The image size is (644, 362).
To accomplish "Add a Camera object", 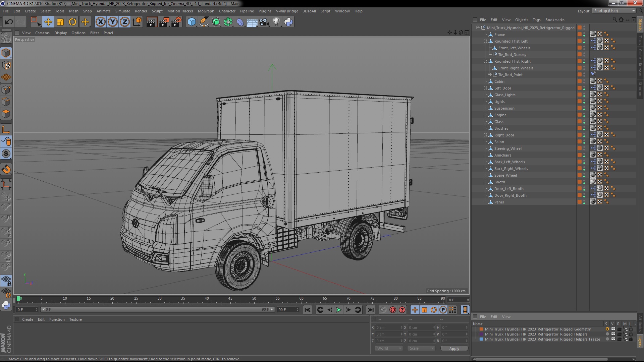I will coord(264,22).
